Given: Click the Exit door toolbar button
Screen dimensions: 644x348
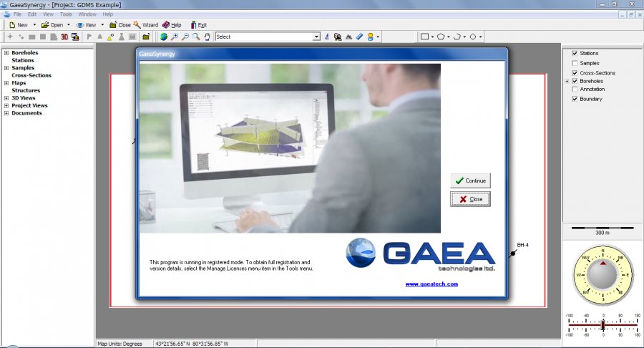Looking at the screenshot, I should coord(198,25).
